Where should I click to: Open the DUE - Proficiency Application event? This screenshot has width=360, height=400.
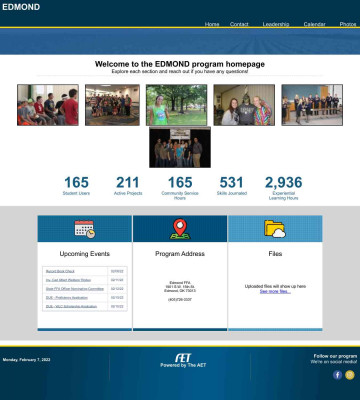click(x=67, y=297)
